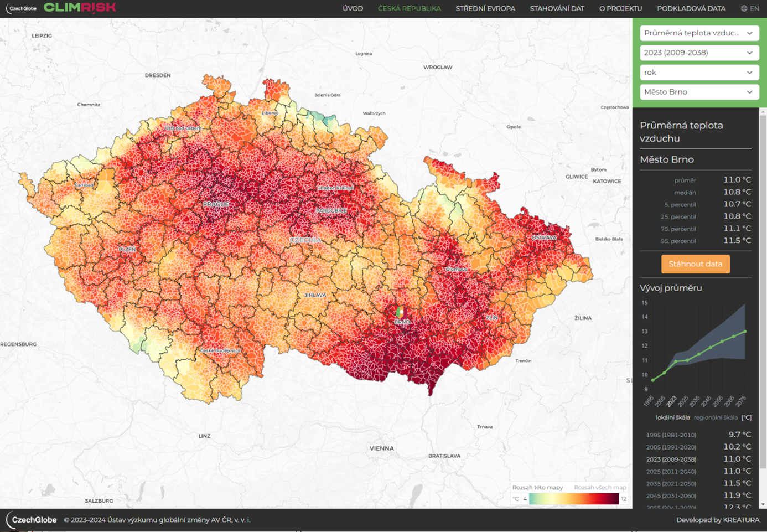This screenshot has width=767, height=532.
Task: Open the period dropdown showing 2023 (2009-2038)
Action: 699,53
